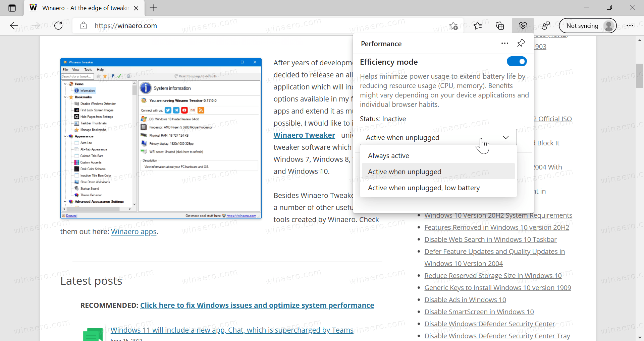Open Windows 11 Chat by Teams article

pyautogui.click(x=232, y=330)
